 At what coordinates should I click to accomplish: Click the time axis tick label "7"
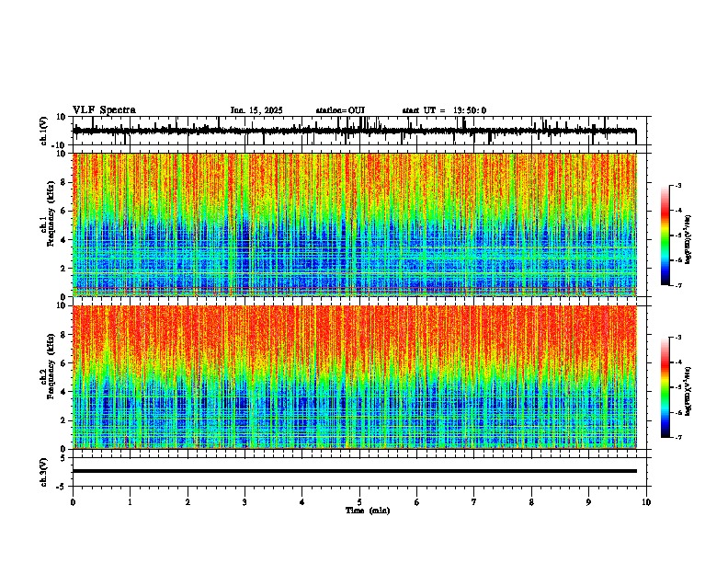pyautogui.click(x=474, y=502)
